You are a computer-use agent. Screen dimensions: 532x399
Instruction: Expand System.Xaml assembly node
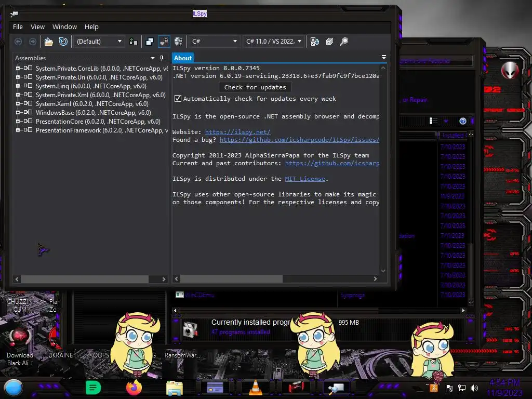pos(18,103)
